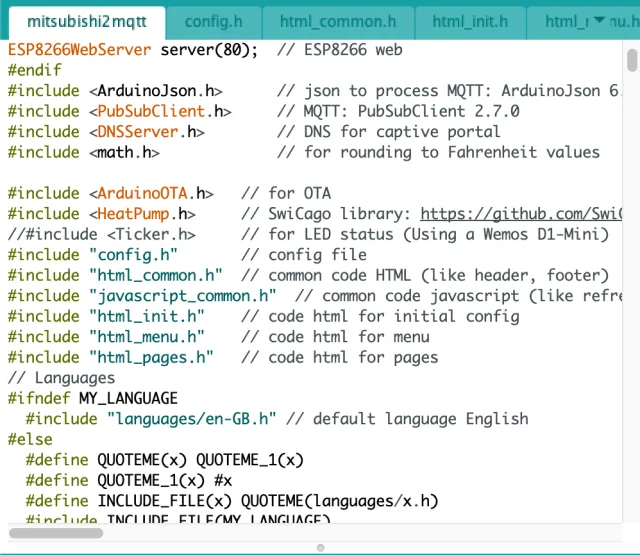Viewport: 640px width, 555px height.
Task: Click on ESP8266WebServer in the first line
Action: click(80, 49)
